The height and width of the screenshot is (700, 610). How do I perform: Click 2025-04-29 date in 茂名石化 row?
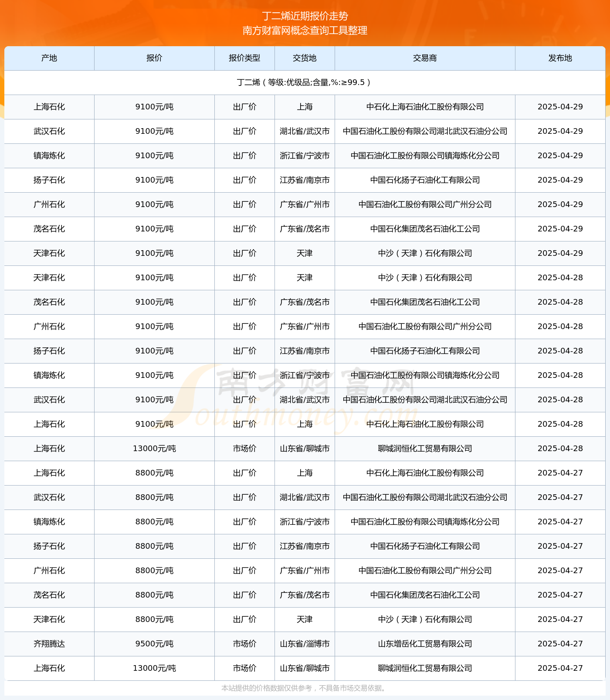point(560,229)
